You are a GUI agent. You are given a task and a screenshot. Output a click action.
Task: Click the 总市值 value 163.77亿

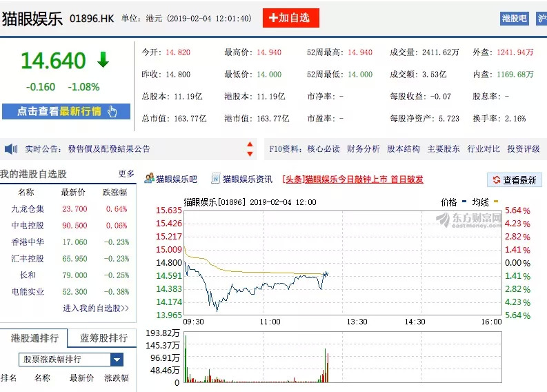[190, 119]
